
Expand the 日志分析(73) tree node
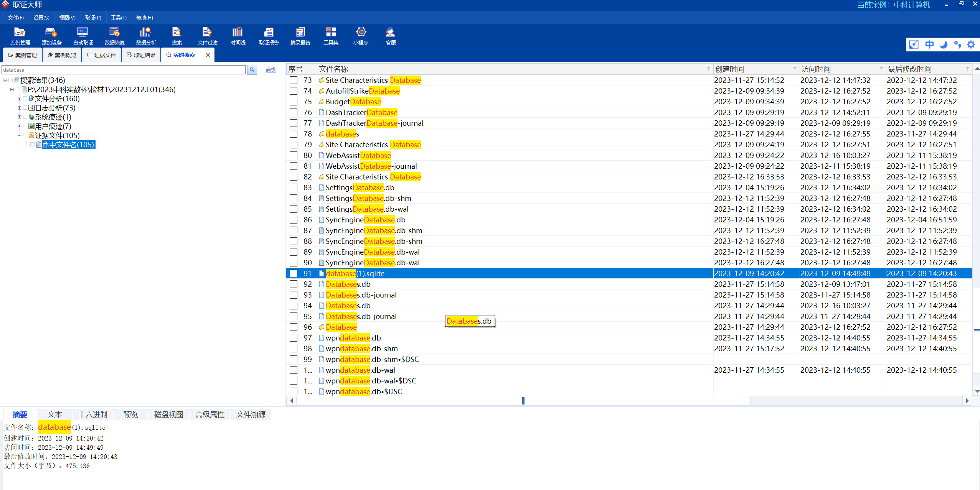[19, 108]
